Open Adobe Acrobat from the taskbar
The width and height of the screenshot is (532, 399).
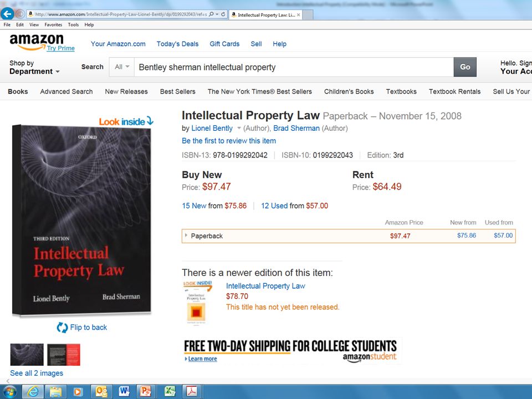[x=192, y=392]
